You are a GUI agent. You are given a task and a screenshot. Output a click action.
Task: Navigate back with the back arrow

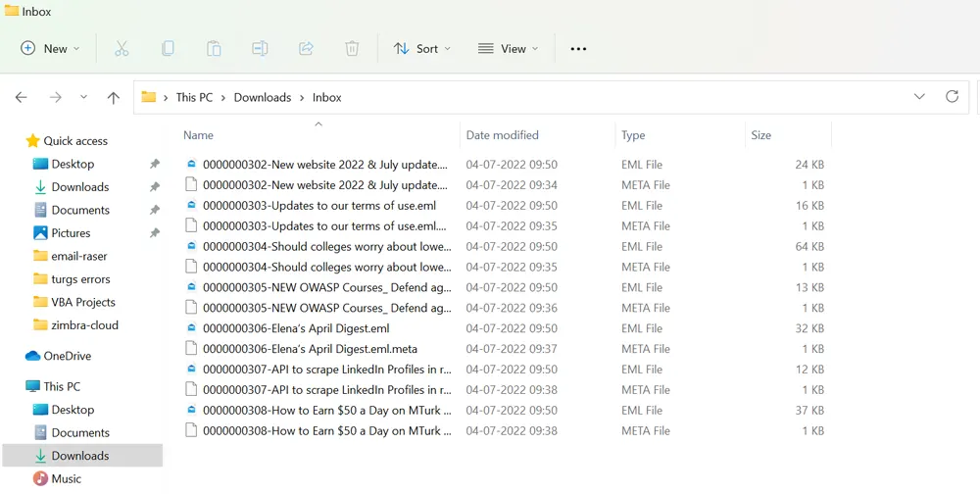point(22,98)
